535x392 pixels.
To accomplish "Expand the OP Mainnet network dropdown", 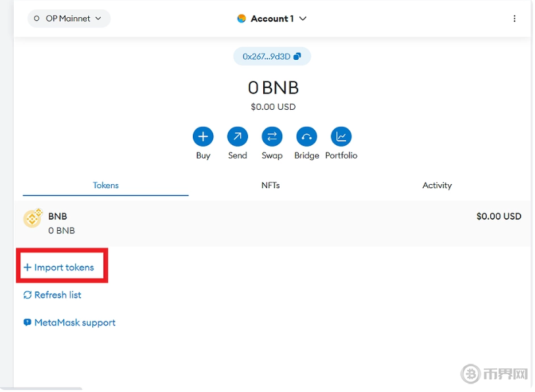I will tap(68, 19).
